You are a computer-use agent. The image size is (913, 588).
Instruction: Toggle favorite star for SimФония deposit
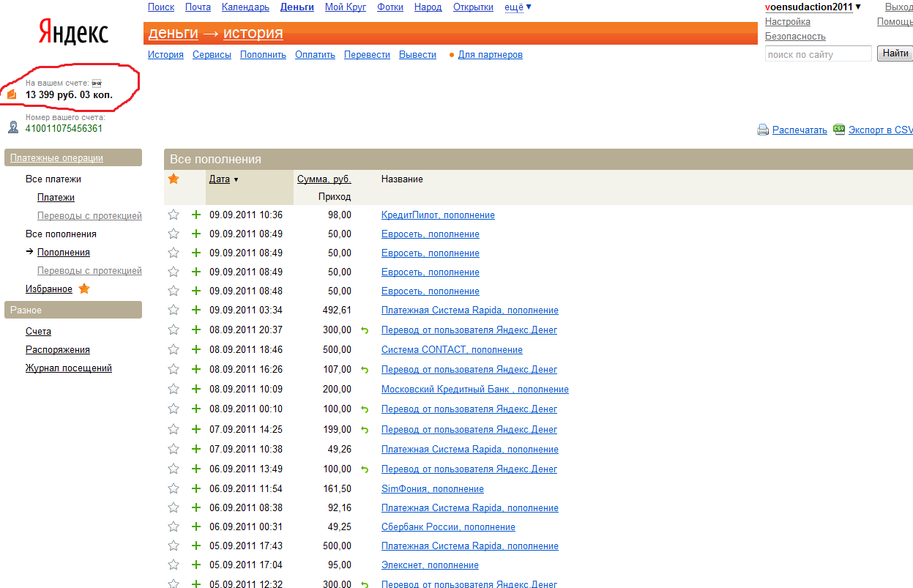point(174,488)
